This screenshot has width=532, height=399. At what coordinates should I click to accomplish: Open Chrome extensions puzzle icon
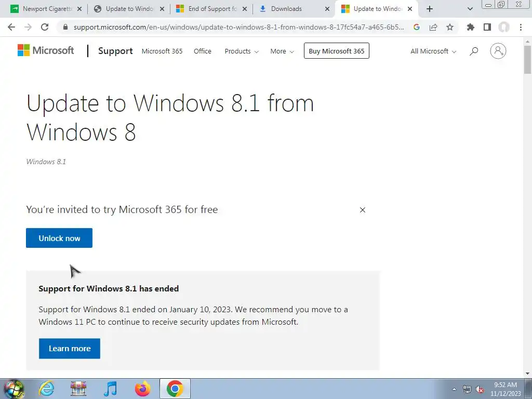click(470, 27)
